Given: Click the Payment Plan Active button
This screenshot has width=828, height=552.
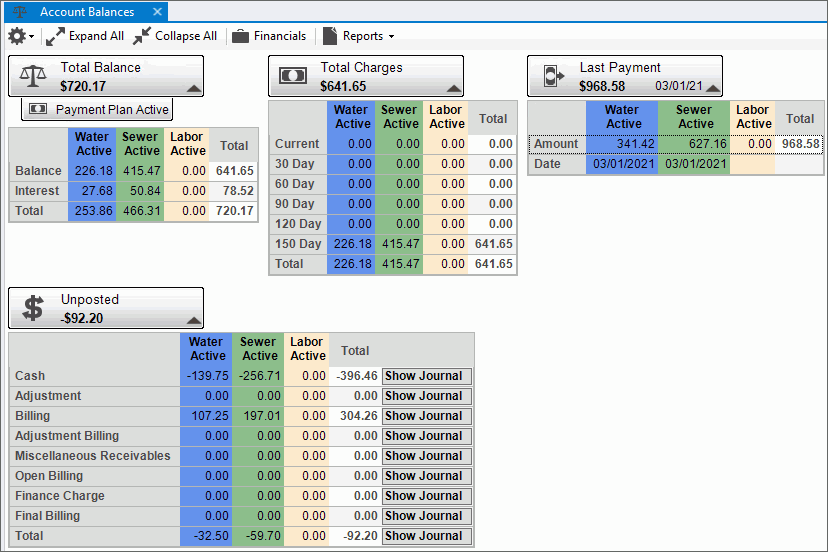Looking at the screenshot, I should (x=97, y=109).
